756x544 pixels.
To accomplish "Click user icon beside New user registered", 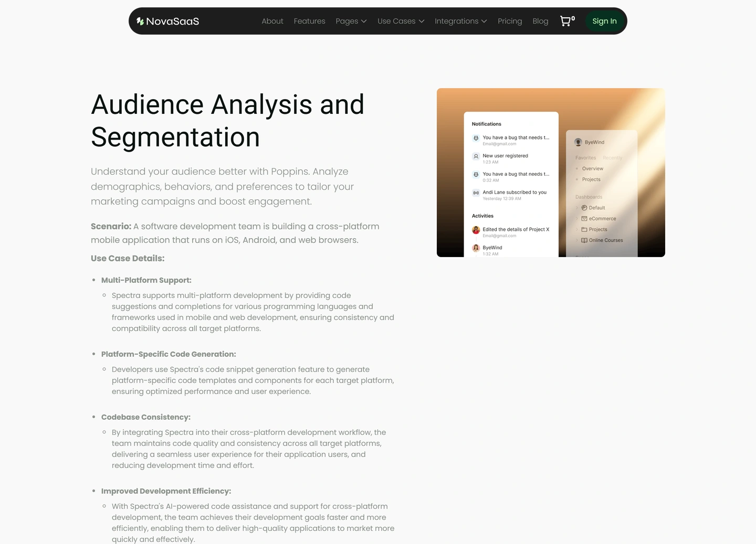I will (x=476, y=156).
